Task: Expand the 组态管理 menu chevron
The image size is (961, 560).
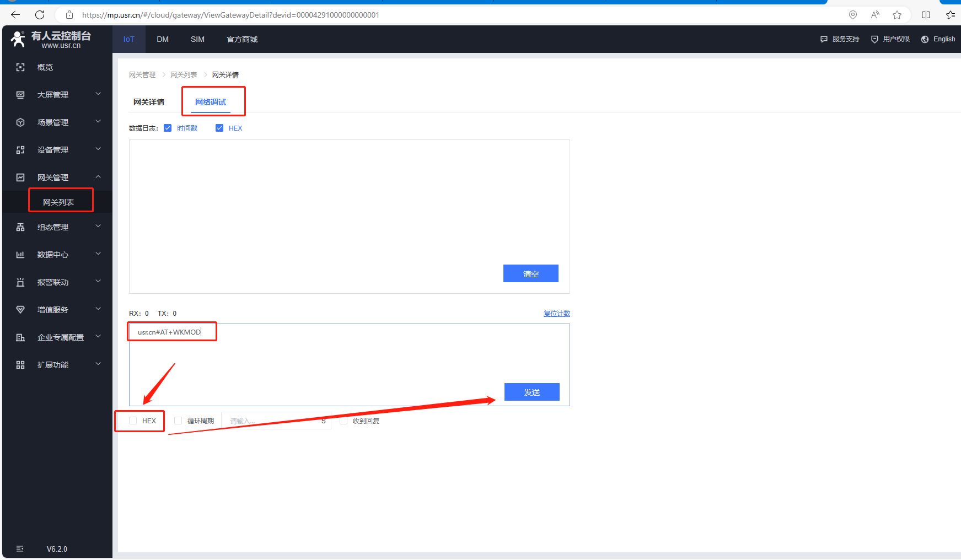Action: [98, 227]
